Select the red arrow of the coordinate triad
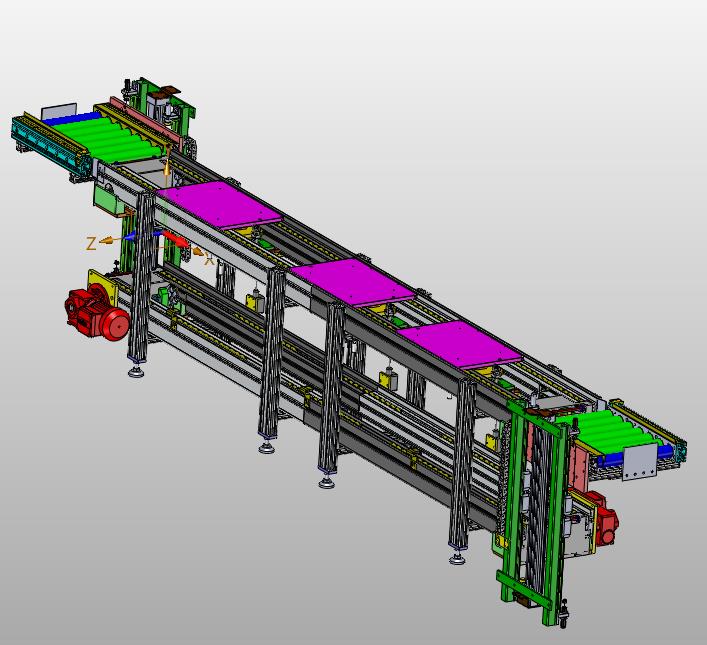 tap(176, 239)
